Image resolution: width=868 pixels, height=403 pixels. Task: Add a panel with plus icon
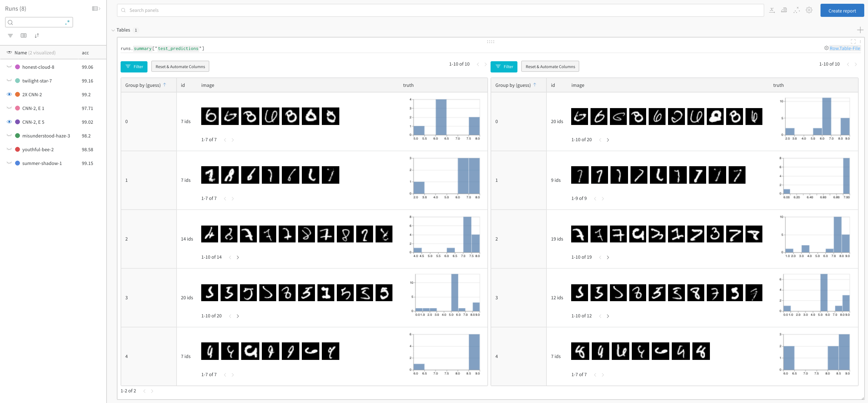click(860, 30)
